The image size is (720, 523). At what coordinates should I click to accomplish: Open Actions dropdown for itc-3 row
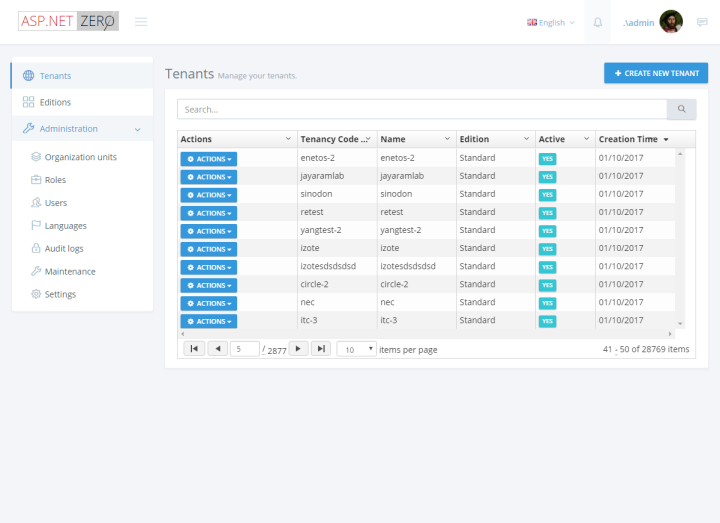pyautogui.click(x=209, y=321)
